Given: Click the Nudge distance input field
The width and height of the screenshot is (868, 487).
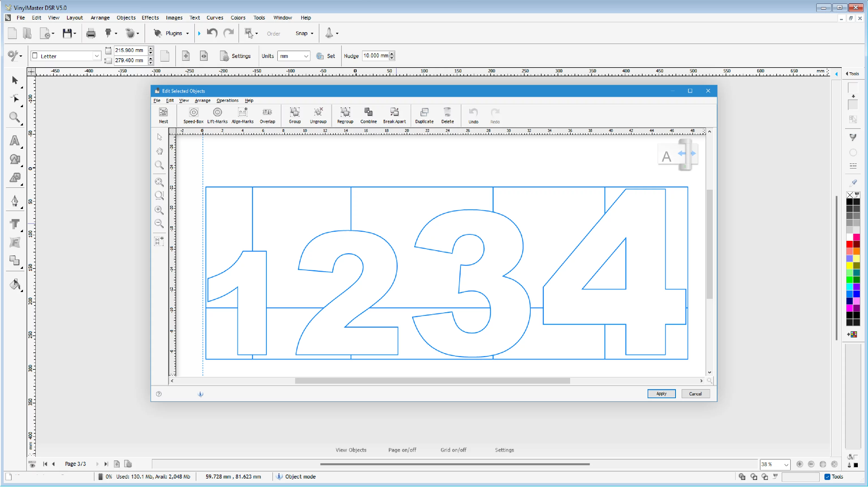Looking at the screenshot, I should coord(375,55).
